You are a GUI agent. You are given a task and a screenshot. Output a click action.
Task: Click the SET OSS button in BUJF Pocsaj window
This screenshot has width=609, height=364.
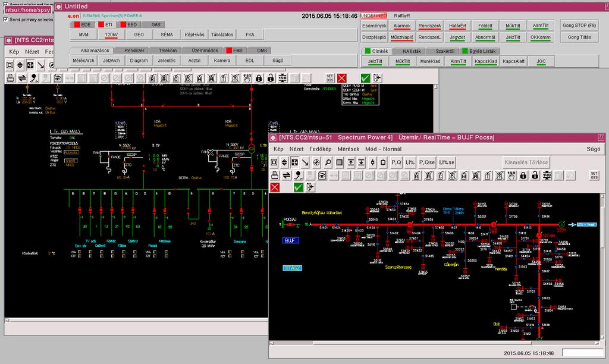pos(594,175)
